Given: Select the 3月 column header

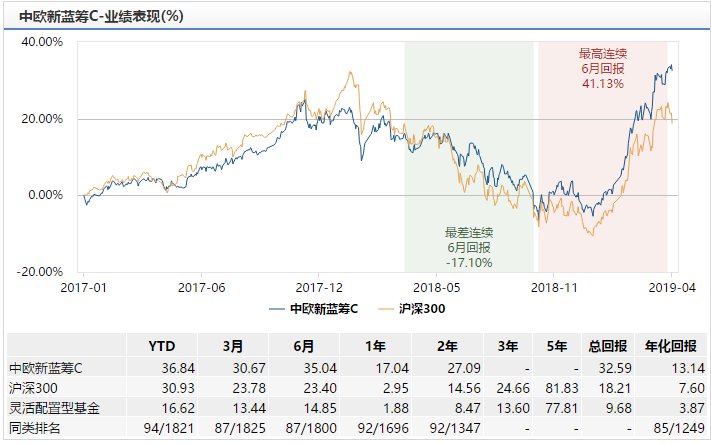Looking at the screenshot, I should click(x=233, y=346).
